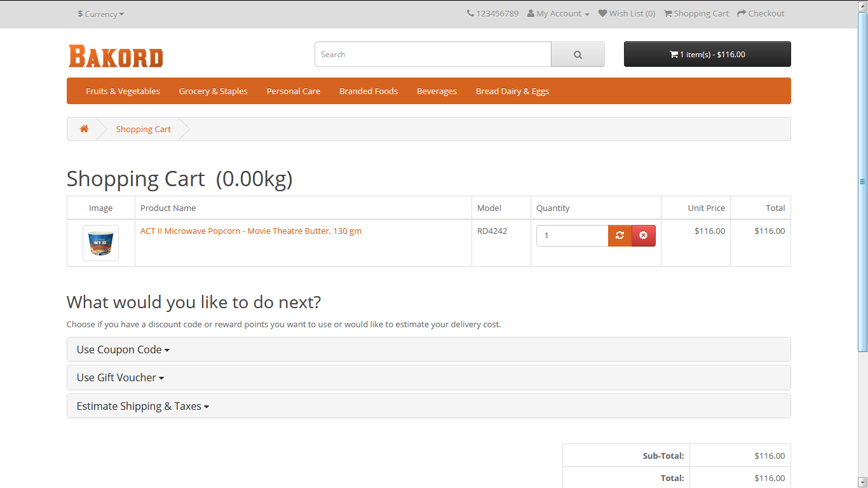Click the home breadcrumb icon
This screenshot has height=488, width=868.
[84, 129]
